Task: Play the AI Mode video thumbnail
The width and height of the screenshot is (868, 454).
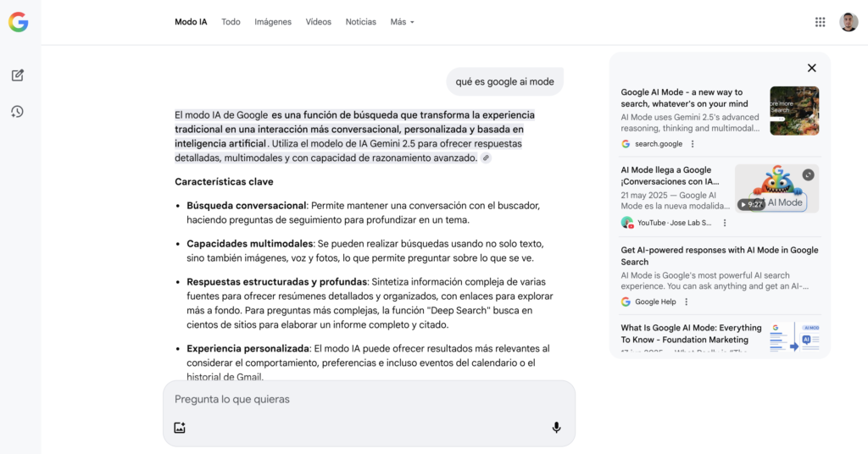Action: tap(776, 189)
